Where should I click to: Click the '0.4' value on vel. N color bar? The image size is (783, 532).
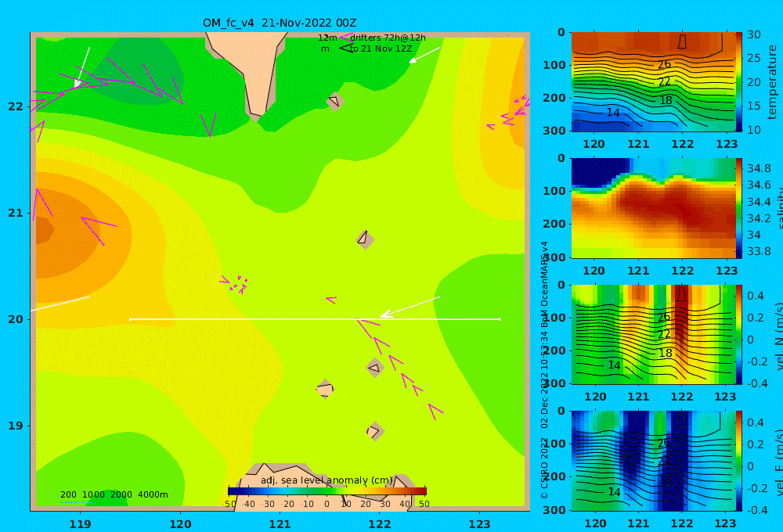pos(756,296)
